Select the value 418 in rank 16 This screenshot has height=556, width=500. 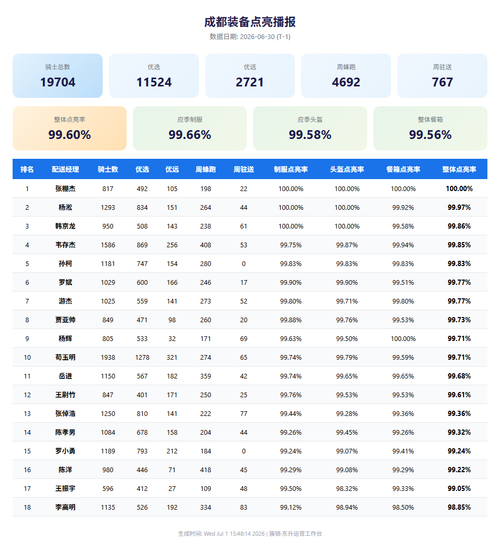(206, 470)
